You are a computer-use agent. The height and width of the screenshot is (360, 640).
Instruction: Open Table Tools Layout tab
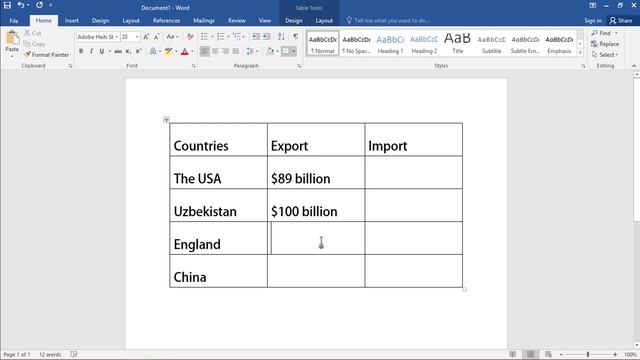pos(324,20)
